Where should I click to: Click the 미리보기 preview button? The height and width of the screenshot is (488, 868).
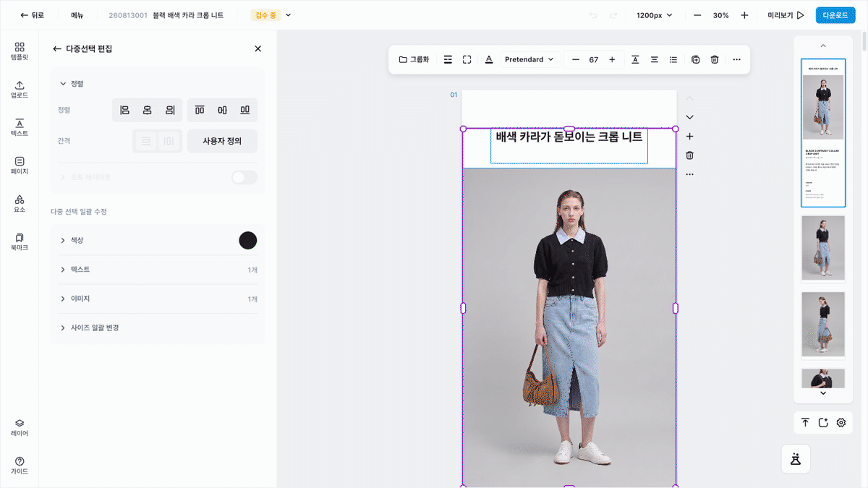[x=786, y=15]
